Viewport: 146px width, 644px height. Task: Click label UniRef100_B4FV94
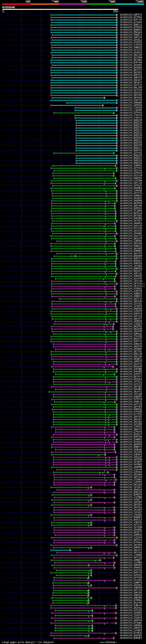(x=131, y=63)
